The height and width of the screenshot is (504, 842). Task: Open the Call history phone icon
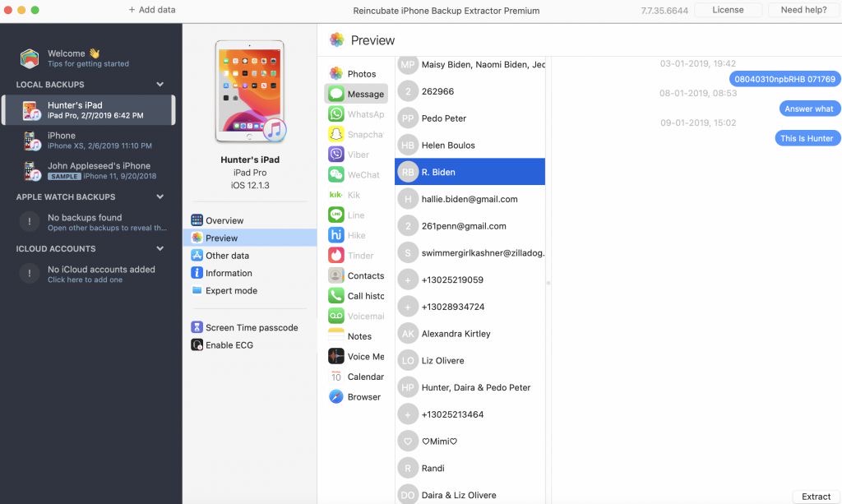336,296
